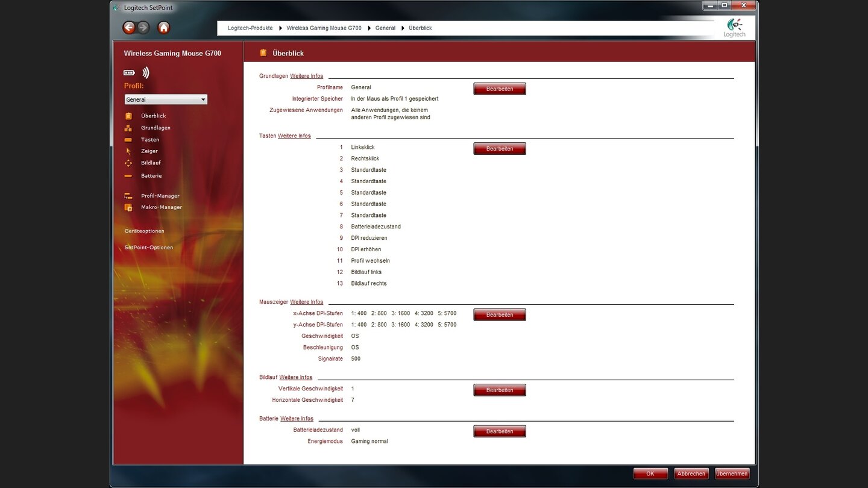Image resolution: width=868 pixels, height=488 pixels.
Task: Click the clipboard icon beside the Überblick heading
Action: coord(263,53)
